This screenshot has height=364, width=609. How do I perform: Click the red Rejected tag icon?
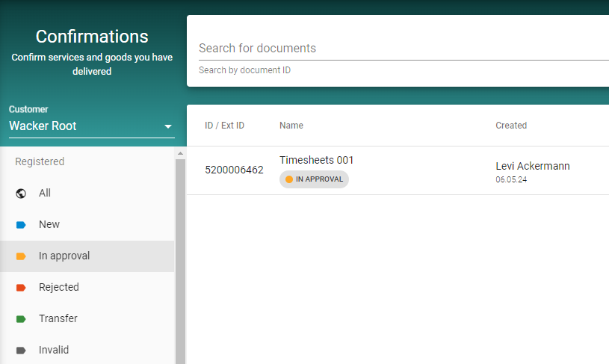tap(21, 287)
